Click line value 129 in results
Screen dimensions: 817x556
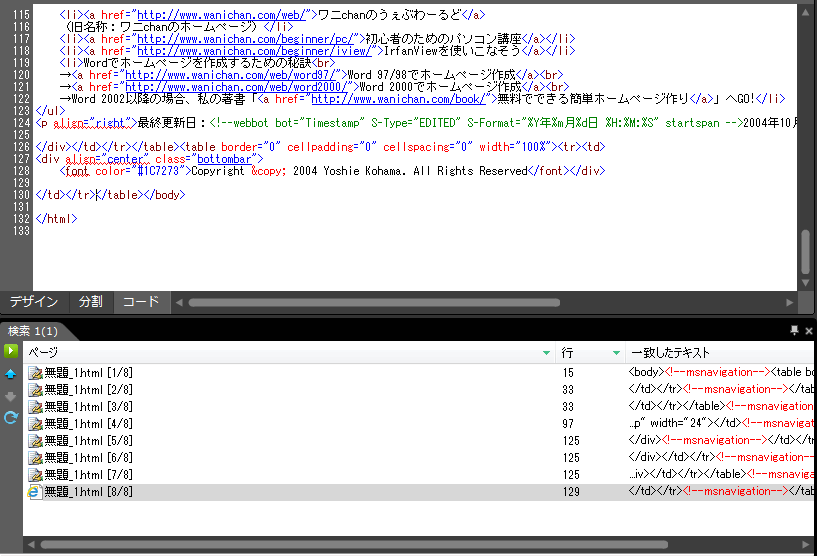coord(571,491)
